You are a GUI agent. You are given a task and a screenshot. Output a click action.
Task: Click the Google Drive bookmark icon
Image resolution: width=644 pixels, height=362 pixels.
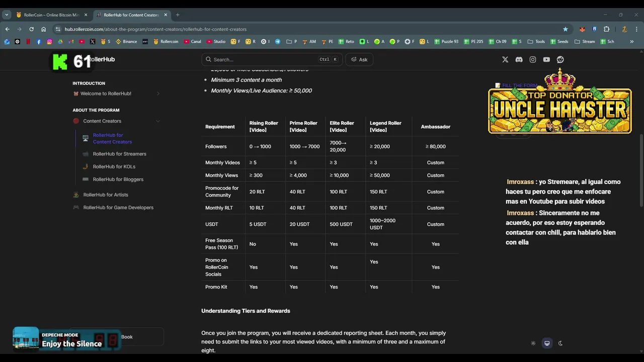tap(60, 42)
